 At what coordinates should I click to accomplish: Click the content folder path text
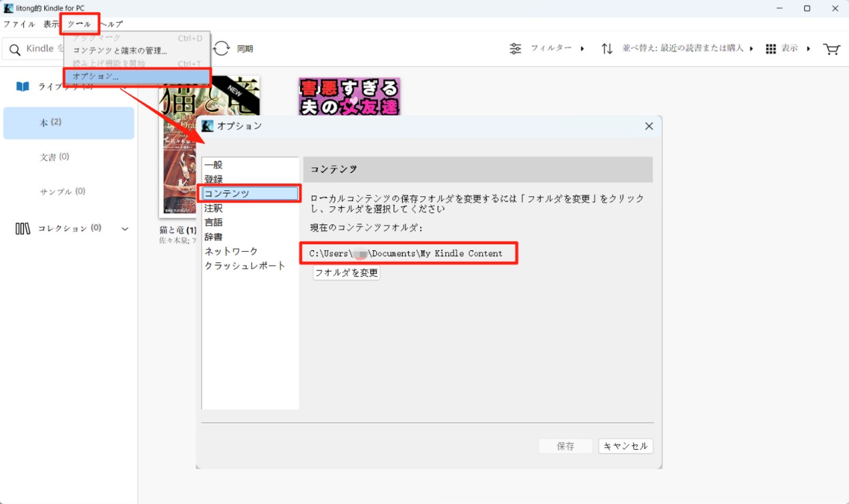click(x=406, y=254)
